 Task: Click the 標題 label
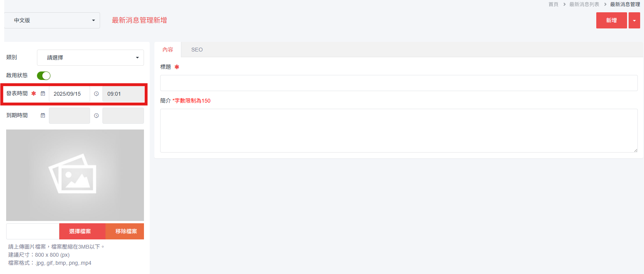[x=166, y=67]
